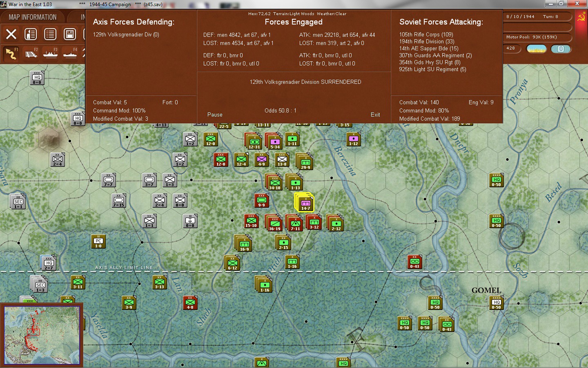
Task: Select the 6-12 infantry stack
Action: (232, 263)
